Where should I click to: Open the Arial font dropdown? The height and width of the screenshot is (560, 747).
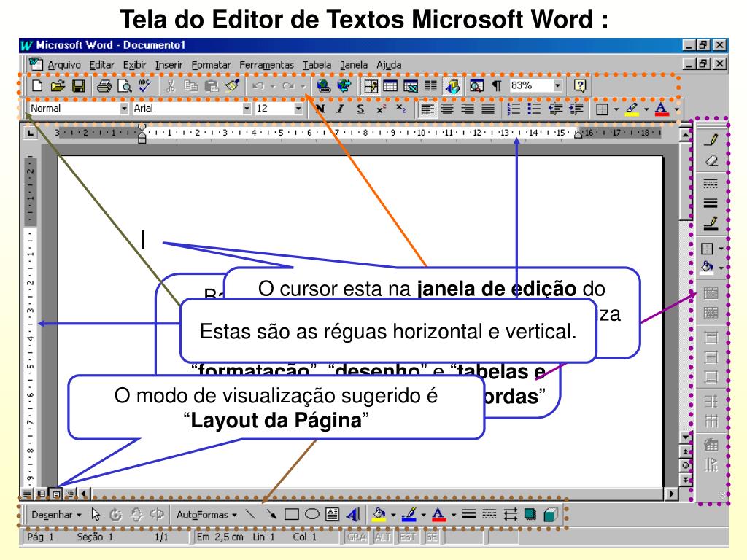pos(247,109)
